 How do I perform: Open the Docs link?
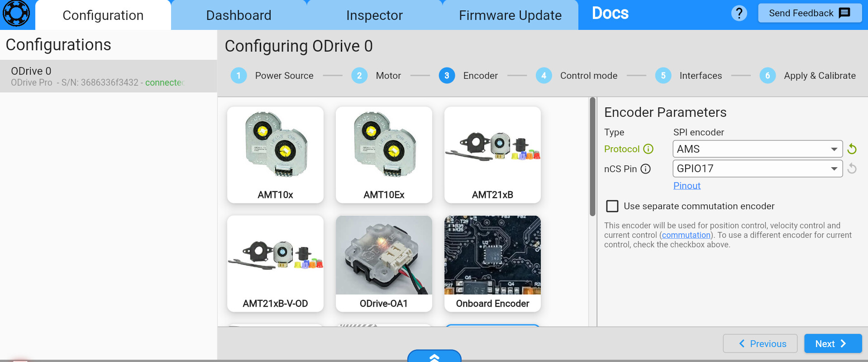pyautogui.click(x=610, y=14)
